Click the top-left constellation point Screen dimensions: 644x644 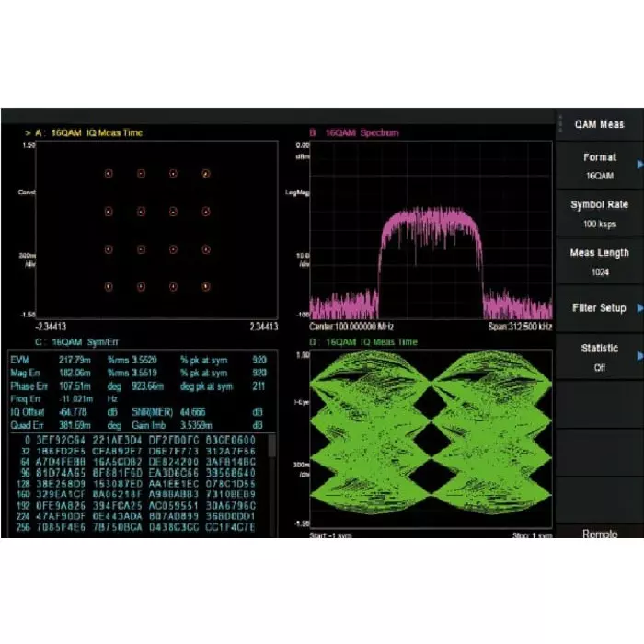(x=109, y=174)
